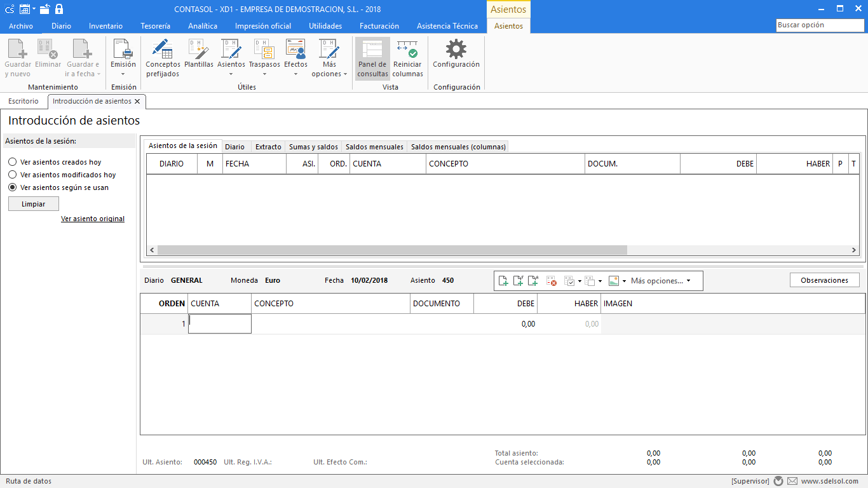
Task: Open the Utilidades ribbon tab
Action: point(325,26)
